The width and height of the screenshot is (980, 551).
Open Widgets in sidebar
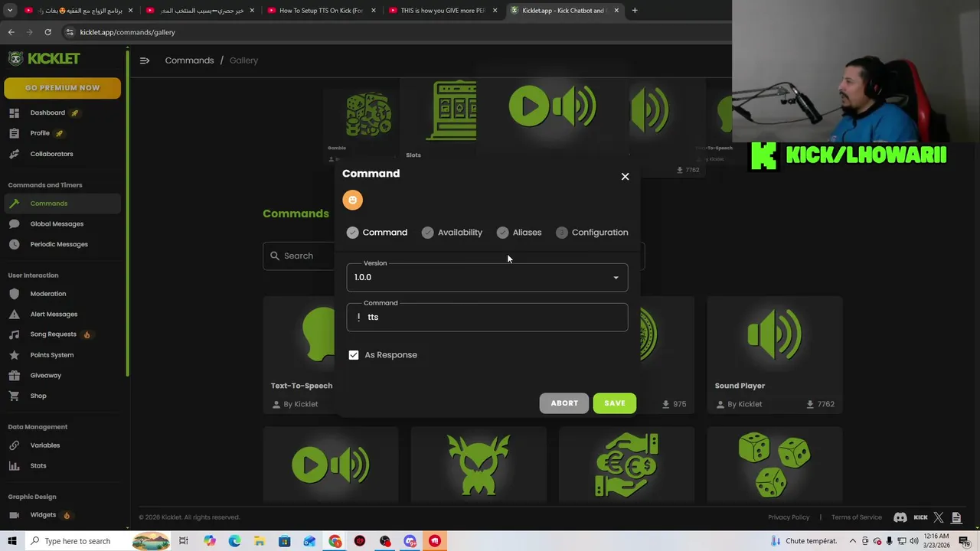(x=43, y=515)
